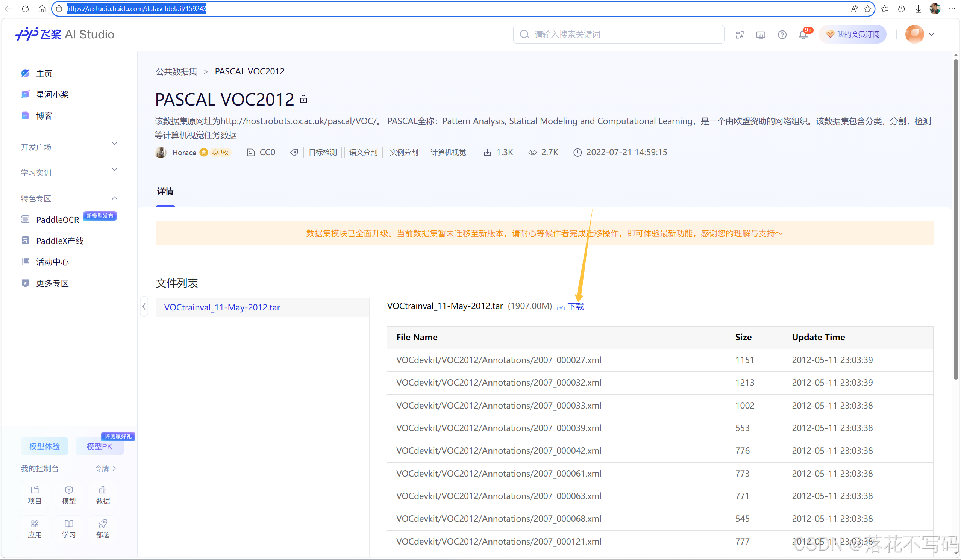Collapse the file list side panel arrow

click(x=144, y=306)
